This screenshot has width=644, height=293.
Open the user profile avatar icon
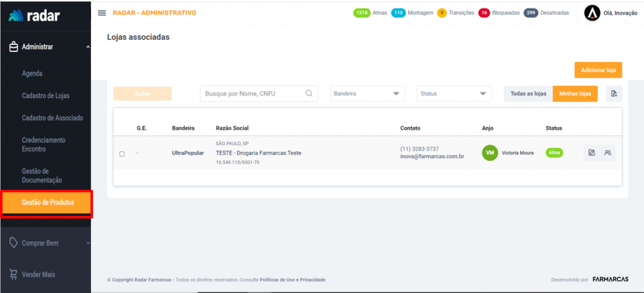[x=592, y=13]
